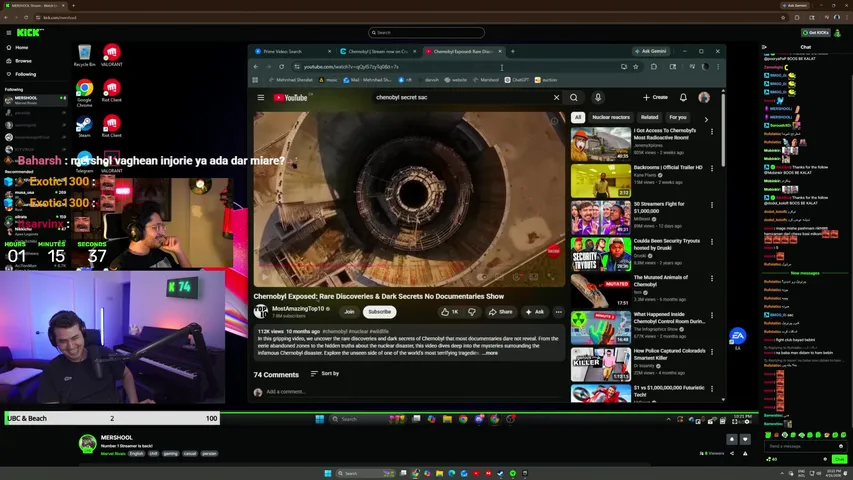
Task: Open The Mutated Animals of Chernobyl video
Action: [x=601, y=291]
